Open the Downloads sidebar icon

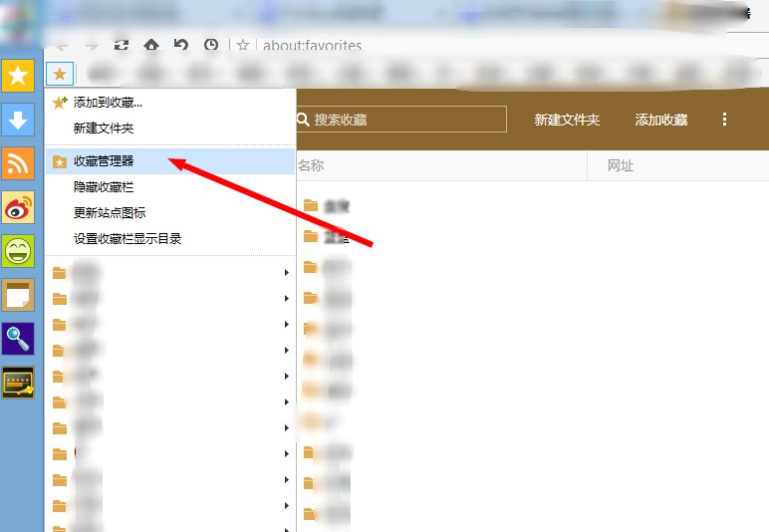[x=18, y=120]
